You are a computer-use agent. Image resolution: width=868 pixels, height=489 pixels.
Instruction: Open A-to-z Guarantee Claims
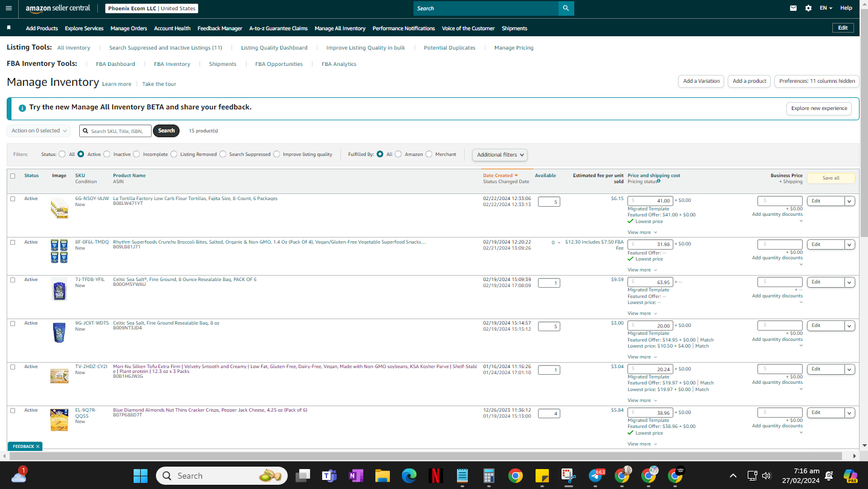(x=279, y=28)
